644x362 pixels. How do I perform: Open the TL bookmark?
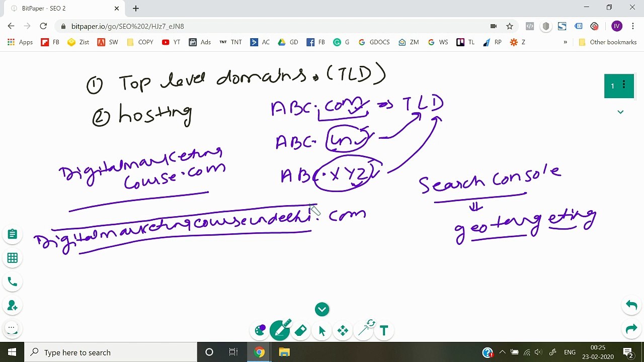coord(465,42)
